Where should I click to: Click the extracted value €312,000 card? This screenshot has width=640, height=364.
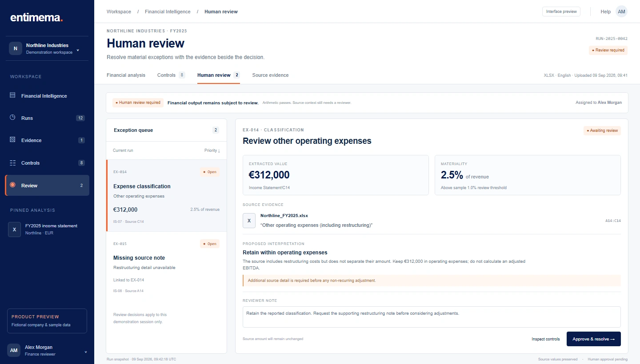[336, 175]
